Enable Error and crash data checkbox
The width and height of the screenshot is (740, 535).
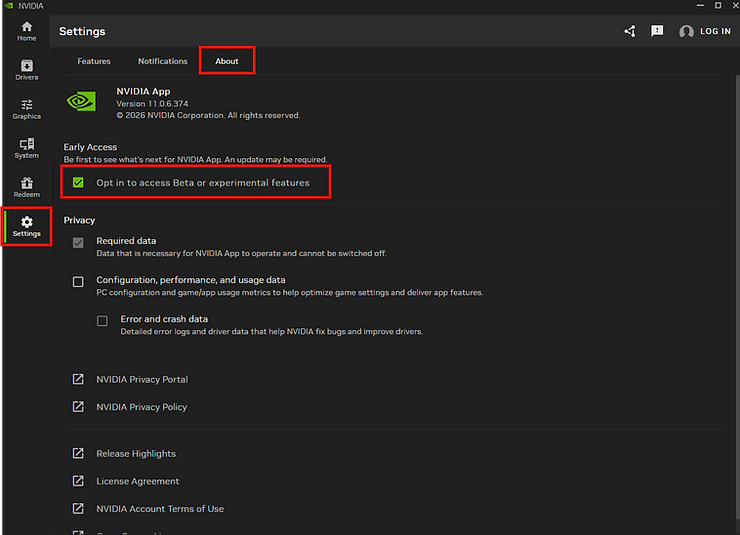(102, 321)
